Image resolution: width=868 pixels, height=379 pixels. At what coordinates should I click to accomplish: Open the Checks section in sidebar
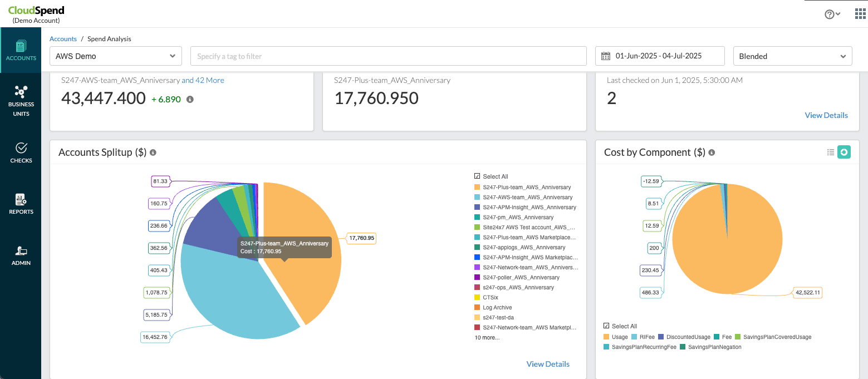point(21,152)
